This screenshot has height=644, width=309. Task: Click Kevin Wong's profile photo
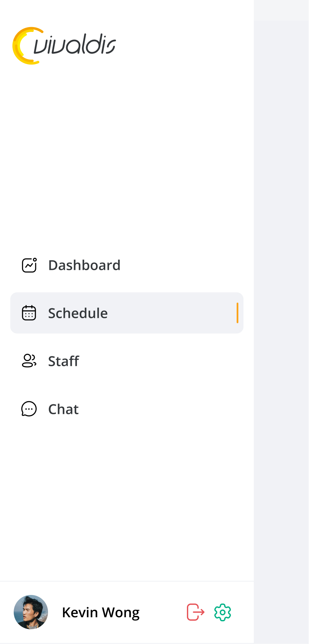[31, 612]
